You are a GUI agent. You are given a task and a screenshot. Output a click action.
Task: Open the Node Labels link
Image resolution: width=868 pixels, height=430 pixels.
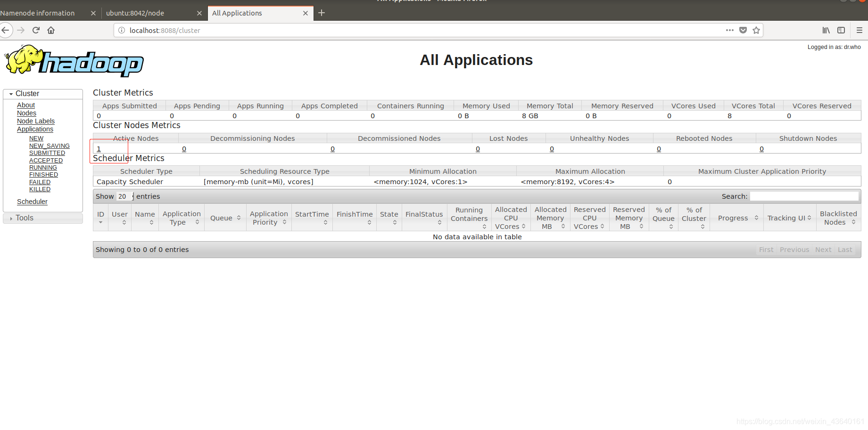pos(36,121)
